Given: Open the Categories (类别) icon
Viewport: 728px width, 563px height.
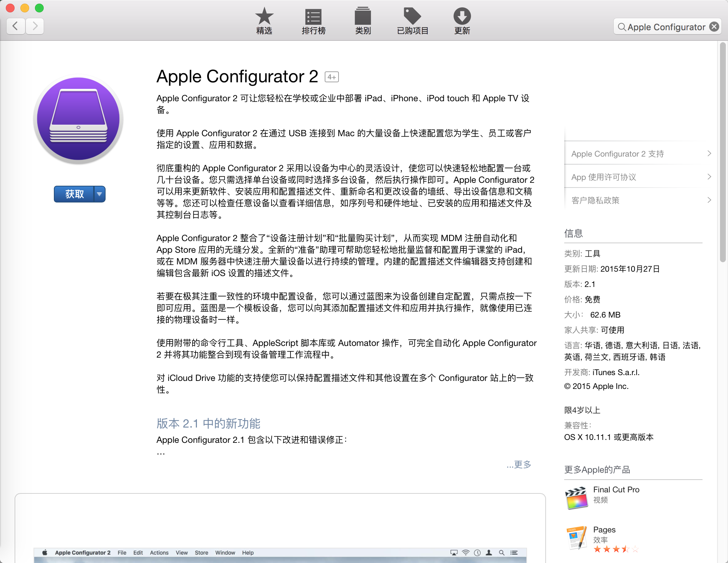Looking at the screenshot, I should coord(363,17).
